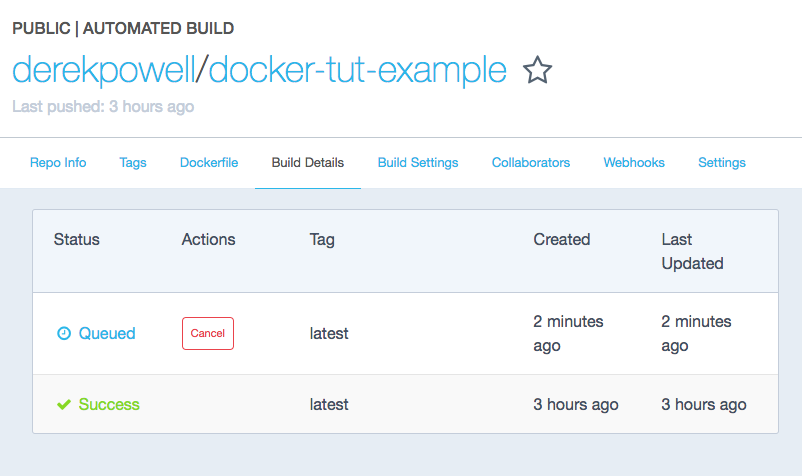Switch to the Tags tab

[133, 163]
